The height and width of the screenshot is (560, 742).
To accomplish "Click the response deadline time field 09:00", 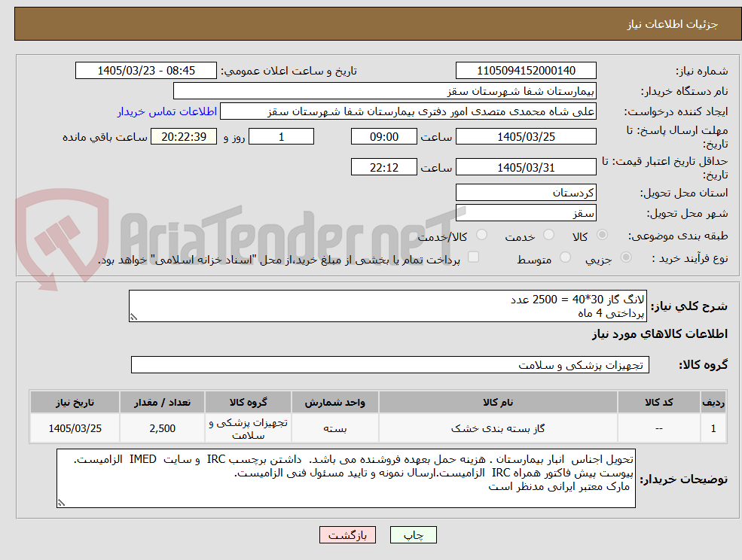I will (383, 137).
